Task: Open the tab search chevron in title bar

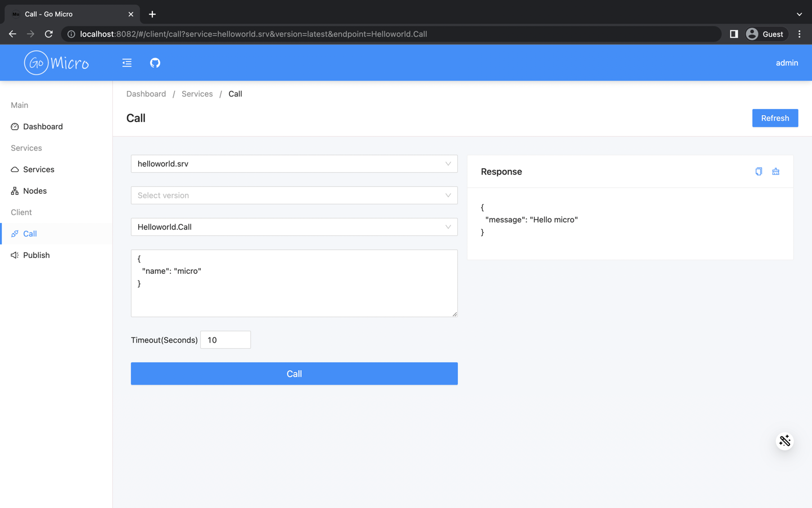Action: click(x=799, y=14)
